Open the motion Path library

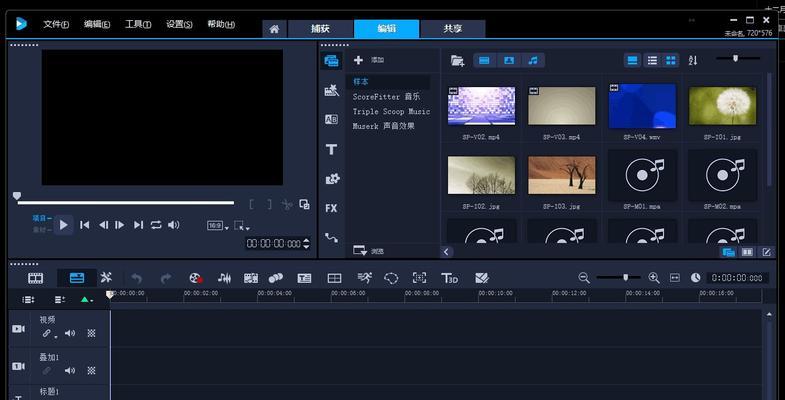pyautogui.click(x=331, y=237)
